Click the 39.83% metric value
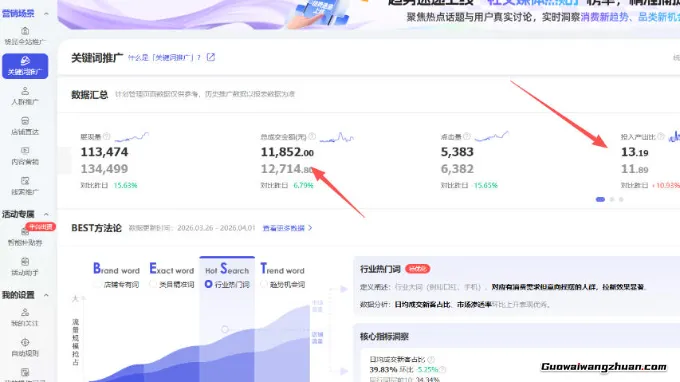 [x=383, y=370]
